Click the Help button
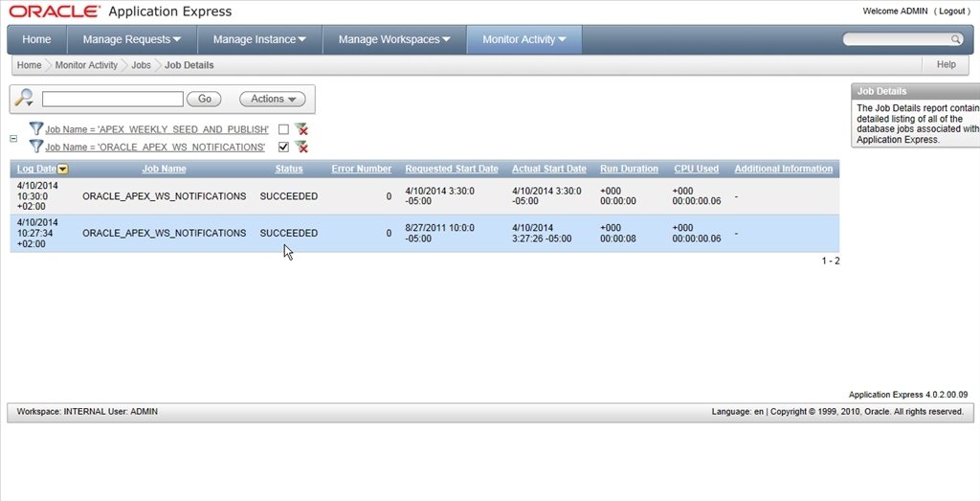980x501 pixels. coord(947,64)
